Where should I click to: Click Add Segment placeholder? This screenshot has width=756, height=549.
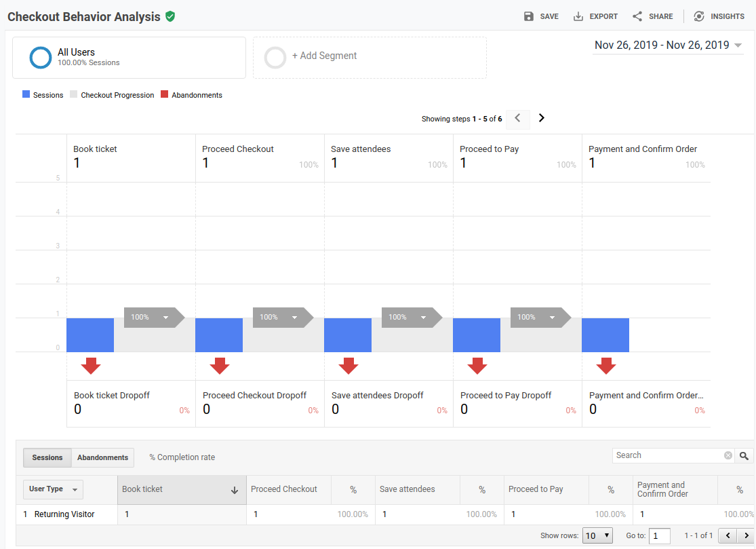point(370,57)
